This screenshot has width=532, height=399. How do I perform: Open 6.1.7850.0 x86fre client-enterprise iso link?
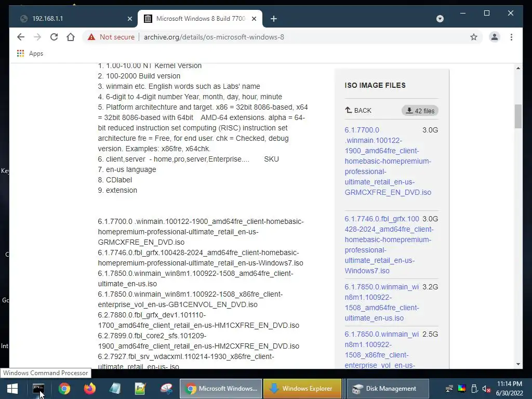coord(382,350)
